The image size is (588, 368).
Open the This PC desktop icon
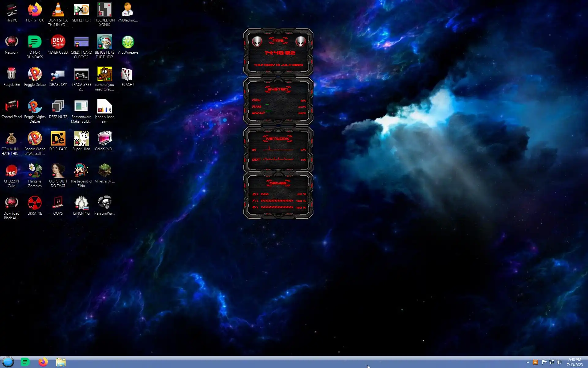[x=12, y=10]
